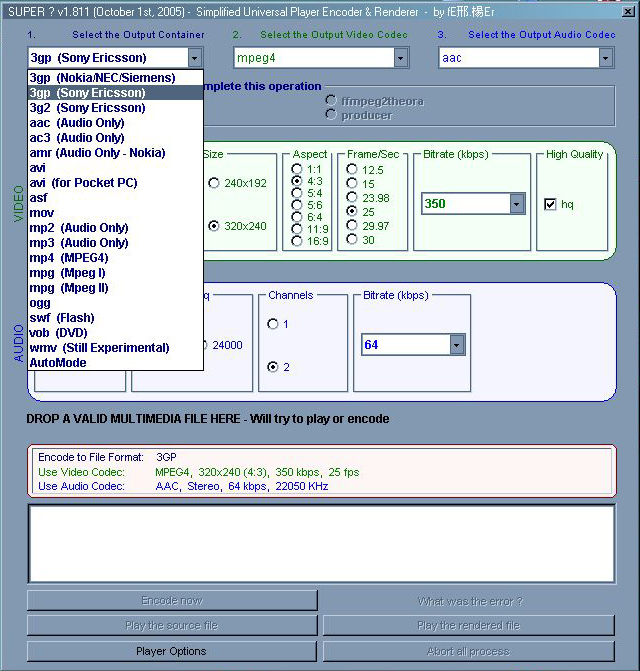
Task: Choose 'AutoMode' at the bottom of the list
Action: click(x=58, y=363)
